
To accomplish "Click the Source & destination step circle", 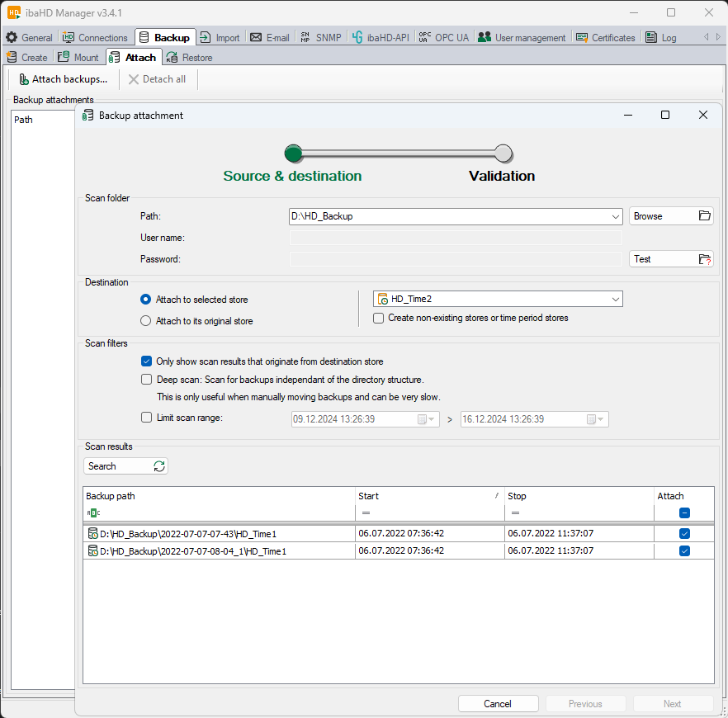I will click(293, 154).
